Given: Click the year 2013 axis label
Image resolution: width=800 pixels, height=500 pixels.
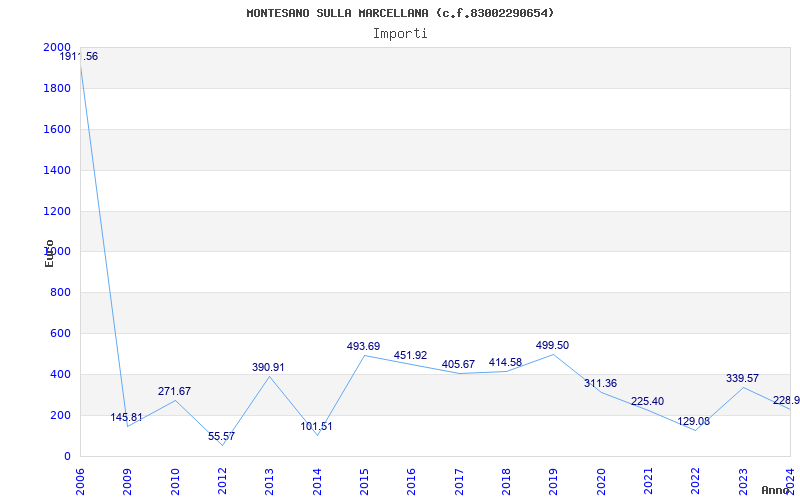Looking at the screenshot, I should pos(269,482).
